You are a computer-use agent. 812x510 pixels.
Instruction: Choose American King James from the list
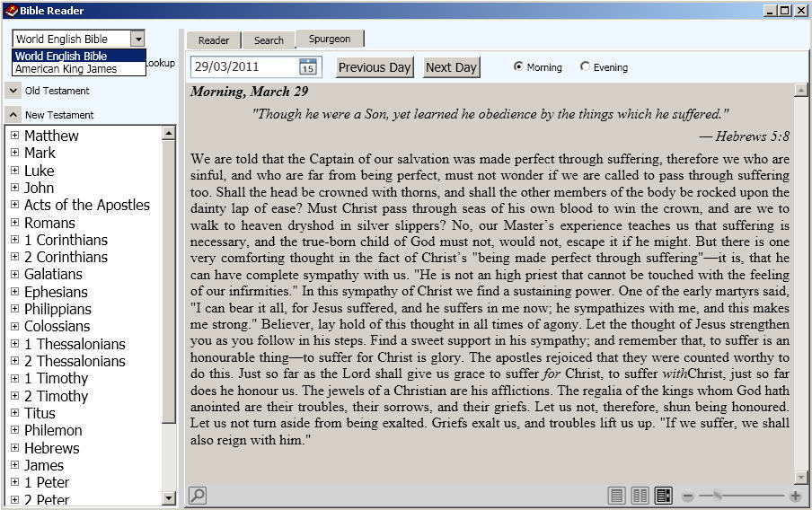(79, 69)
